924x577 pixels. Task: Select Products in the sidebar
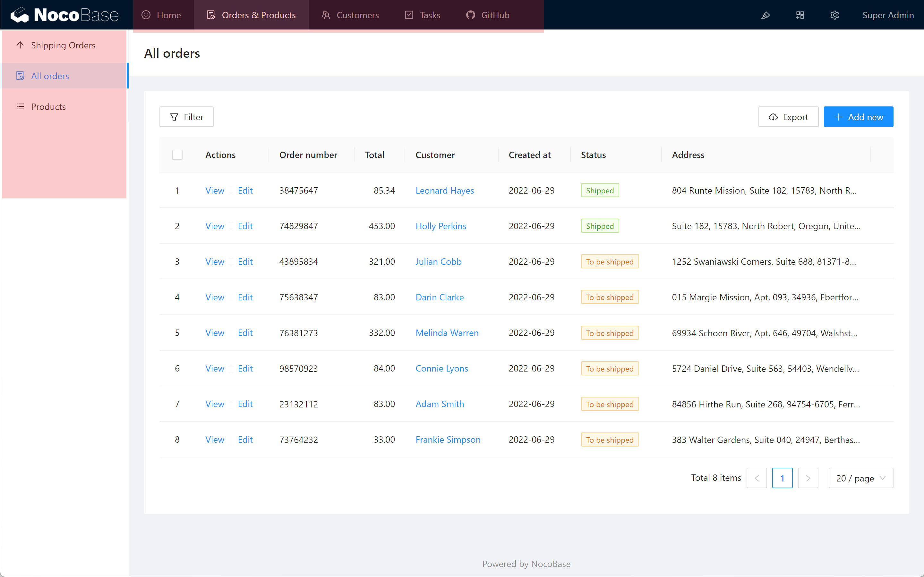click(48, 107)
